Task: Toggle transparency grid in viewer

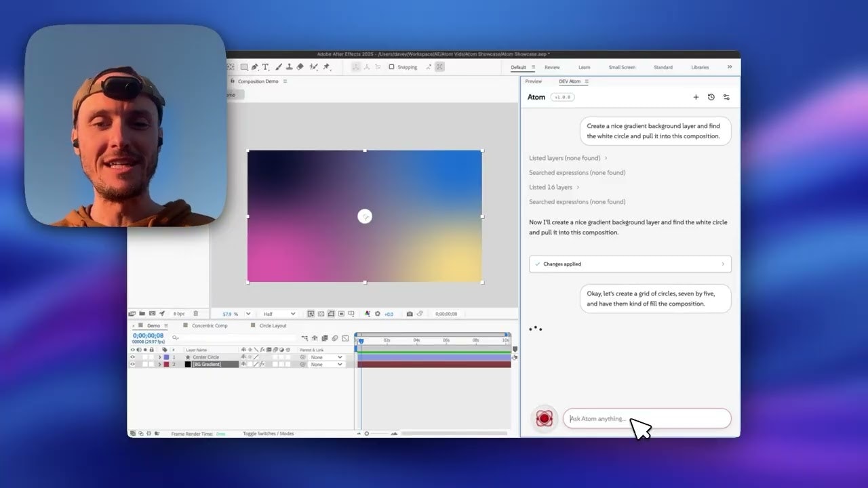Action: click(321, 314)
